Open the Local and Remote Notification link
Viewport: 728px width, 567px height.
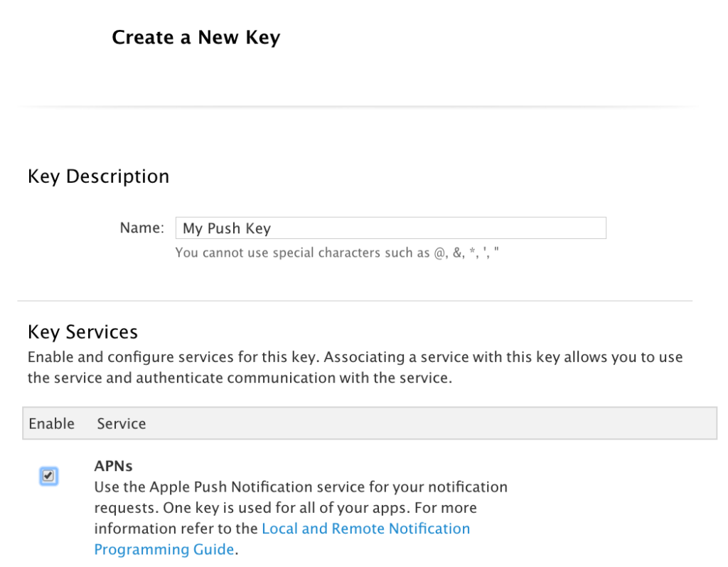(365, 529)
